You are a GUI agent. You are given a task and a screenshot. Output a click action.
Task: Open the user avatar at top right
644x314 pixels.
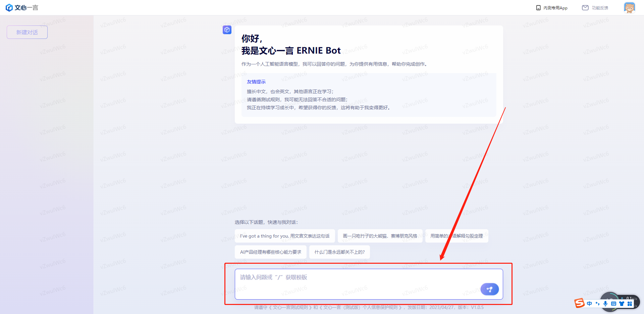click(x=629, y=8)
